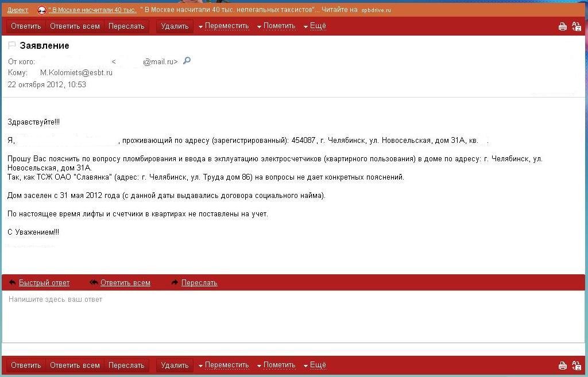Open the bottom Пометить dropdown
The width and height of the screenshot is (588, 377).
click(x=276, y=365)
